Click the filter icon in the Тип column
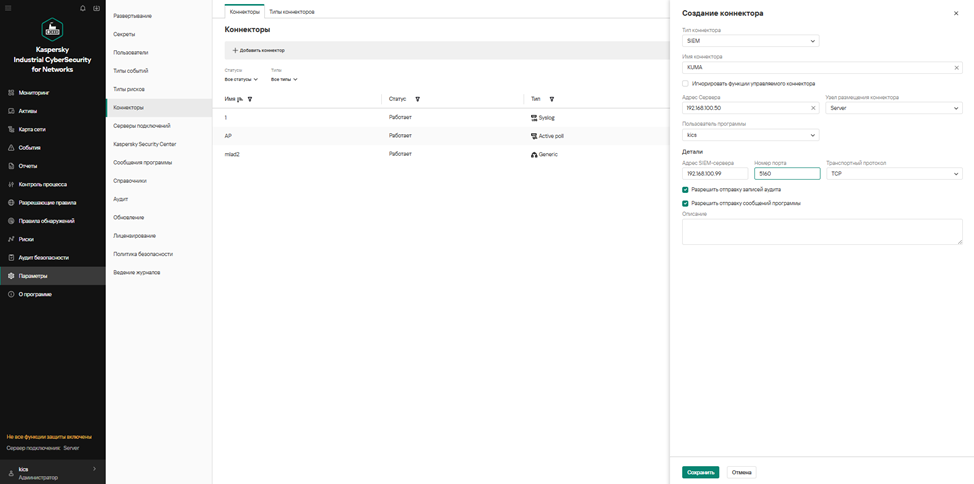 [552, 99]
